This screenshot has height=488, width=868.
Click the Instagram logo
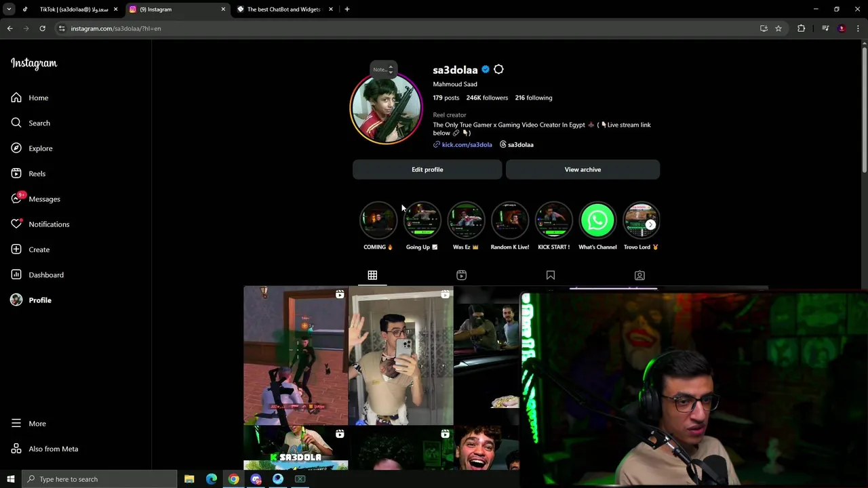[x=34, y=63]
